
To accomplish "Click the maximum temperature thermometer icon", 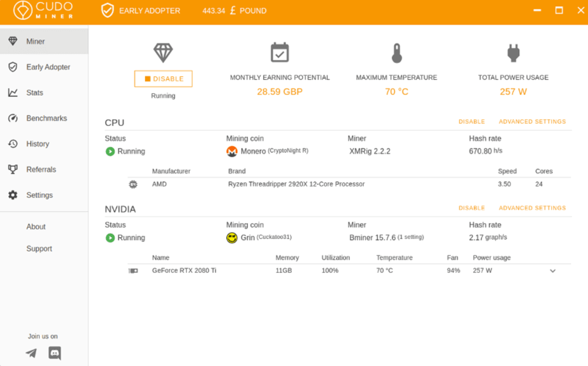I will (x=396, y=52).
